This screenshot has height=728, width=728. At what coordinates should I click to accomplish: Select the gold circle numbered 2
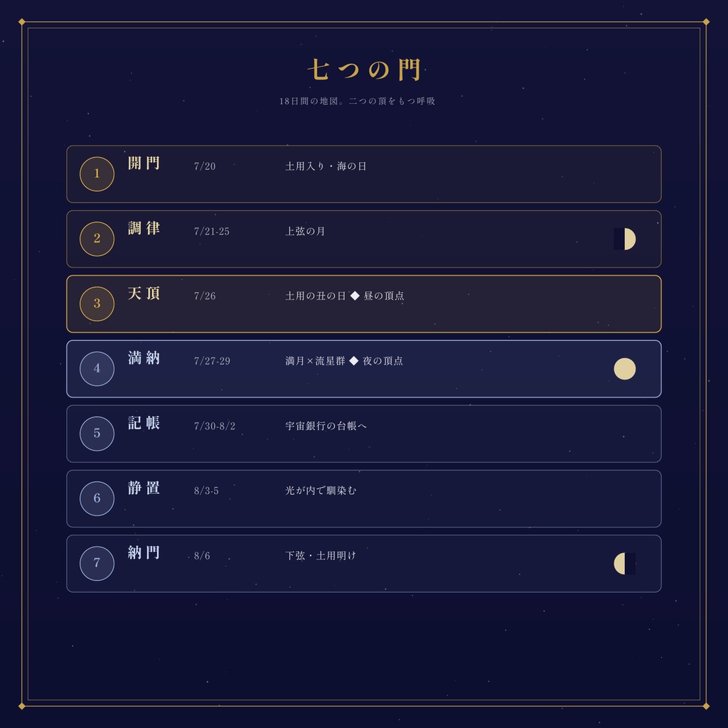97,239
